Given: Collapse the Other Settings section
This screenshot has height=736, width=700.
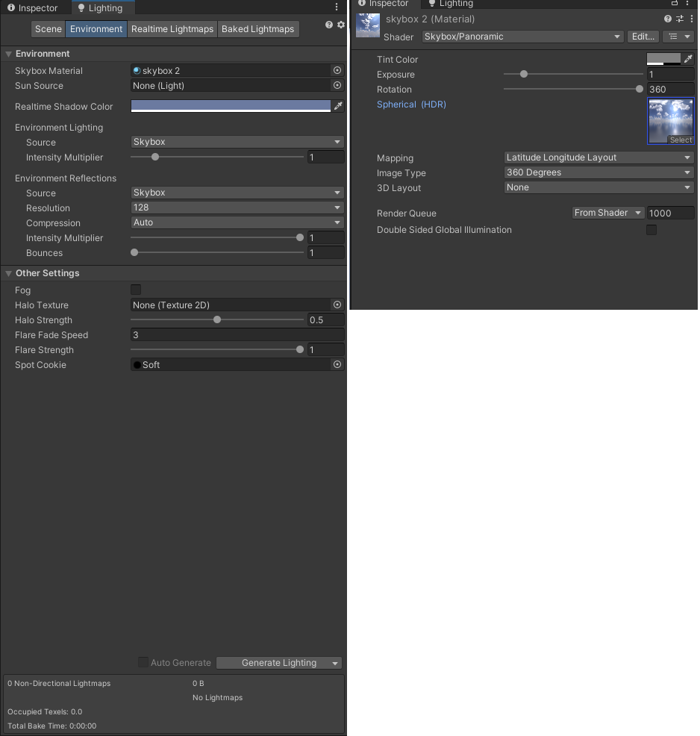Looking at the screenshot, I should (x=8, y=273).
